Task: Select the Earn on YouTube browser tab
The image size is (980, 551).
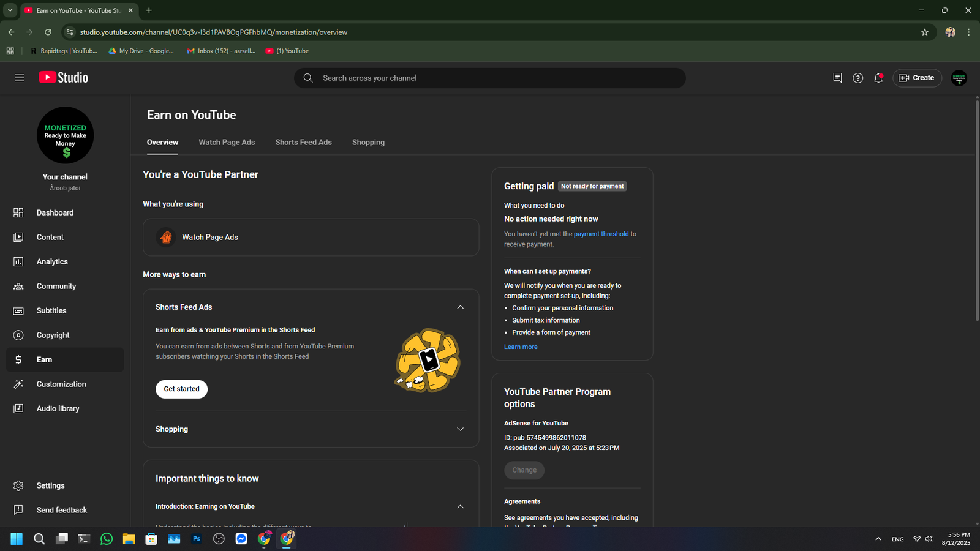Action: [x=78, y=10]
